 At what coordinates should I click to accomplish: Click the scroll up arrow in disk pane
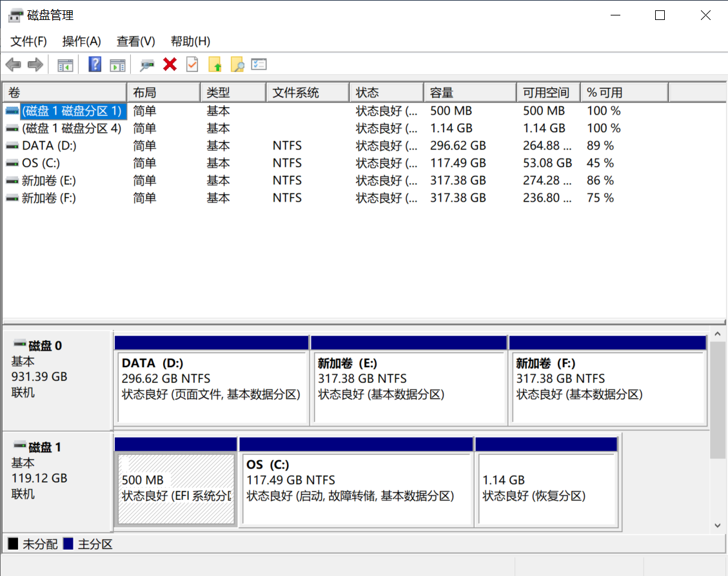[x=717, y=334]
